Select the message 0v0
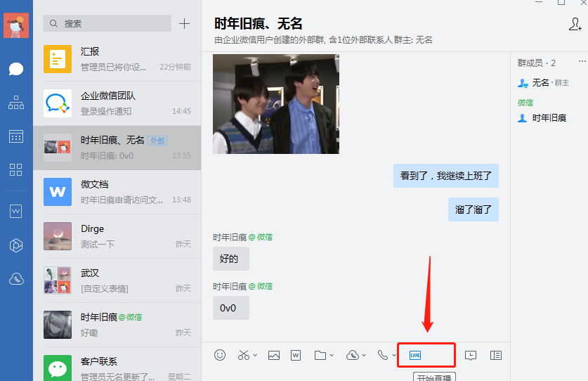 [x=230, y=308]
